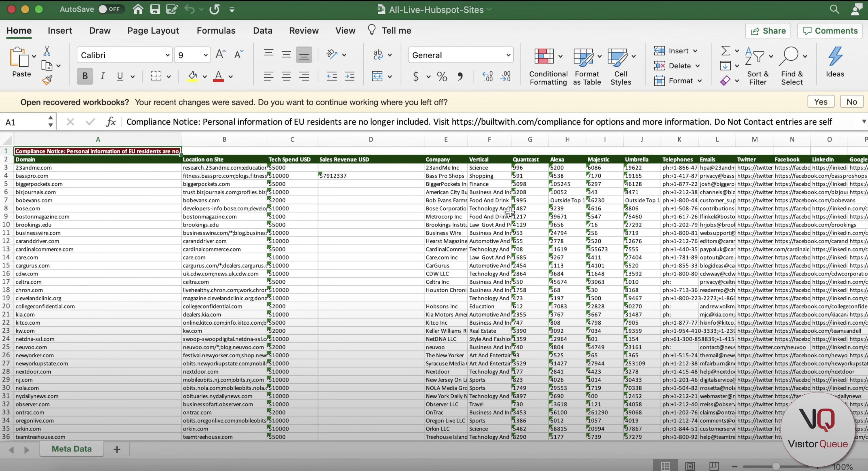
Task: Toggle Underline formatting
Action: [120, 76]
